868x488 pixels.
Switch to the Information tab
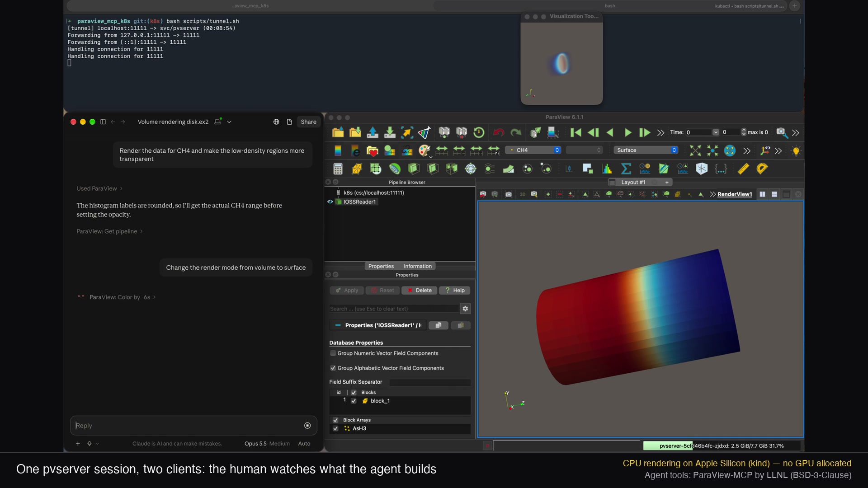click(x=417, y=266)
